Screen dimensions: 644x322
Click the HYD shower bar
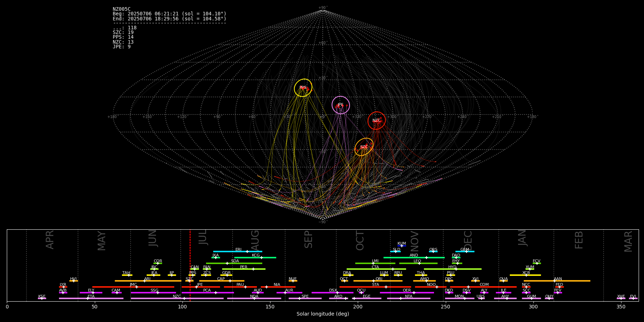pyautogui.click(x=453, y=269)
